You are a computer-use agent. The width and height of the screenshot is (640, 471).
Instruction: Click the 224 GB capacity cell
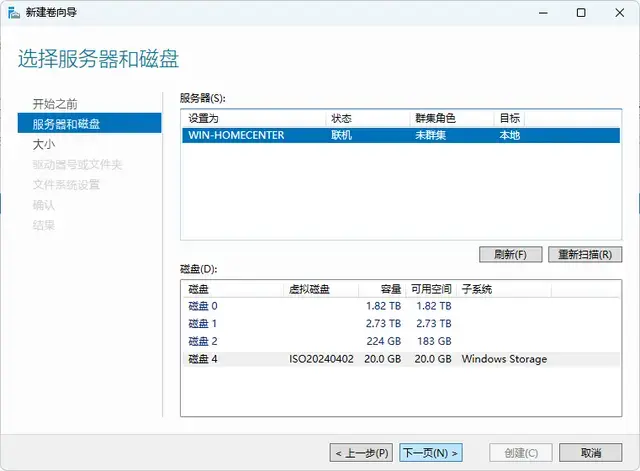point(384,341)
